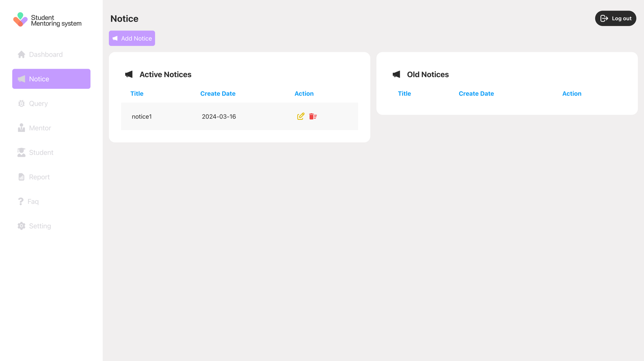Click the megaphone icon beside Notice in sidebar

[x=21, y=79]
